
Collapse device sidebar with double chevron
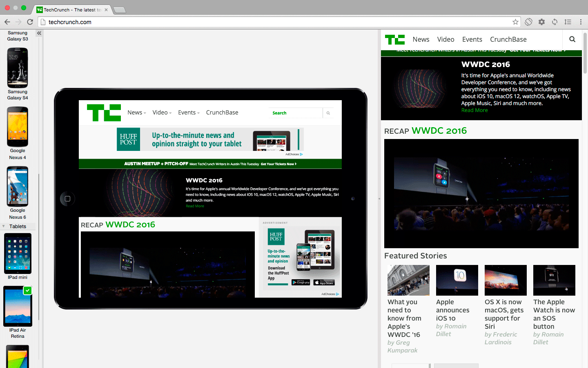tap(39, 33)
